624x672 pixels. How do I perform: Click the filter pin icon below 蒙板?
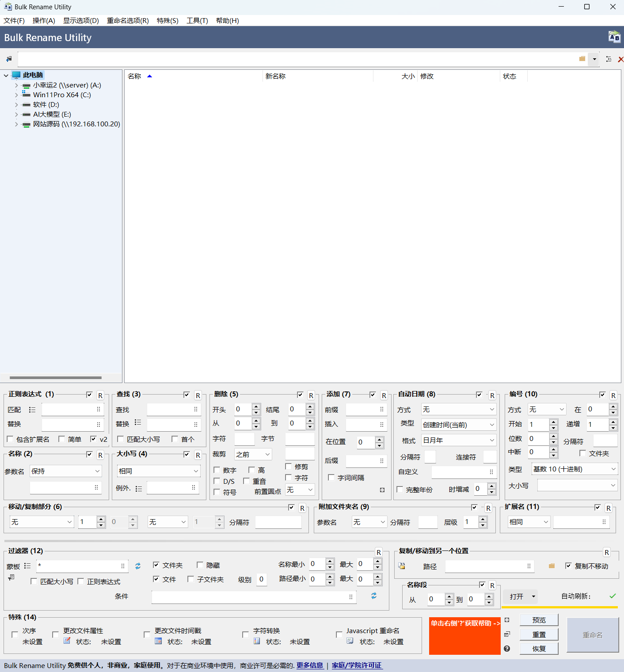[11, 577]
